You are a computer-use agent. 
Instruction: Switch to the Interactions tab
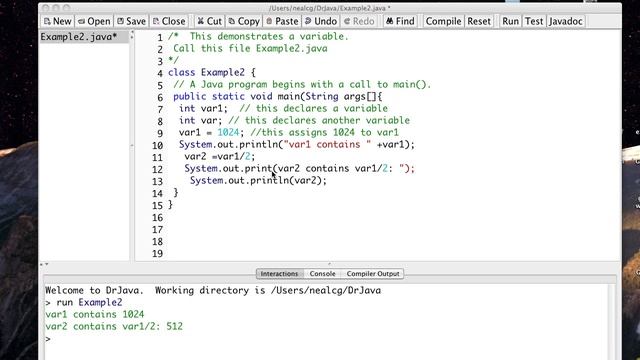click(x=279, y=273)
